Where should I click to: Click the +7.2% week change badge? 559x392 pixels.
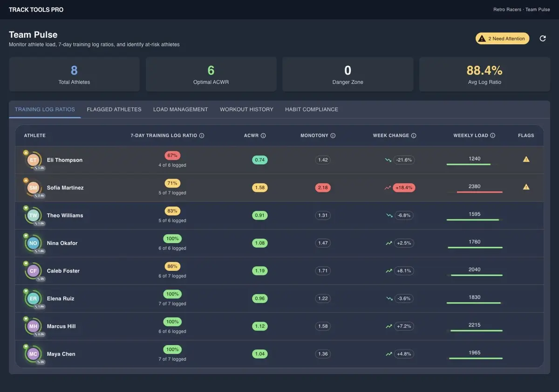pyautogui.click(x=404, y=326)
